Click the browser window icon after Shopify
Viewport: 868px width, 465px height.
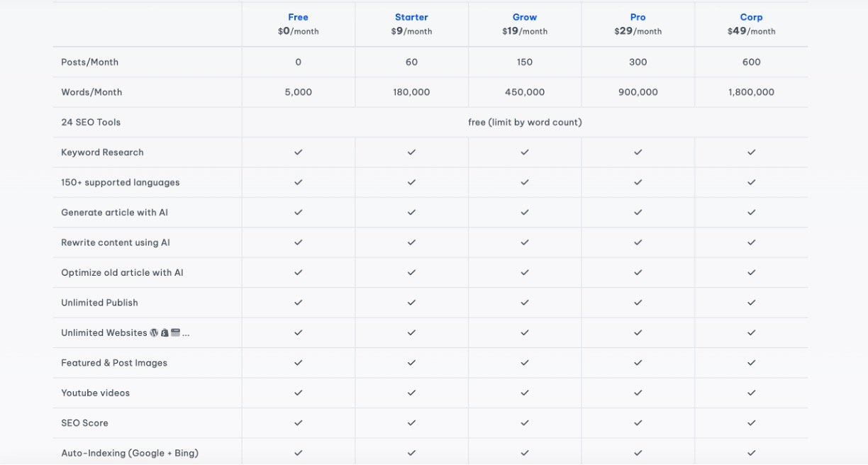click(x=175, y=332)
